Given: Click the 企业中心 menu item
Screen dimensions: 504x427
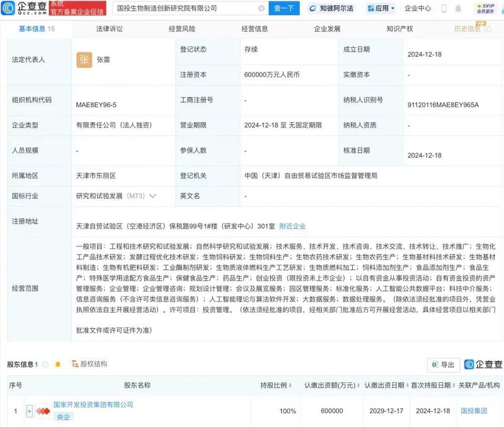Looking at the screenshot, I should pos(418,8).
